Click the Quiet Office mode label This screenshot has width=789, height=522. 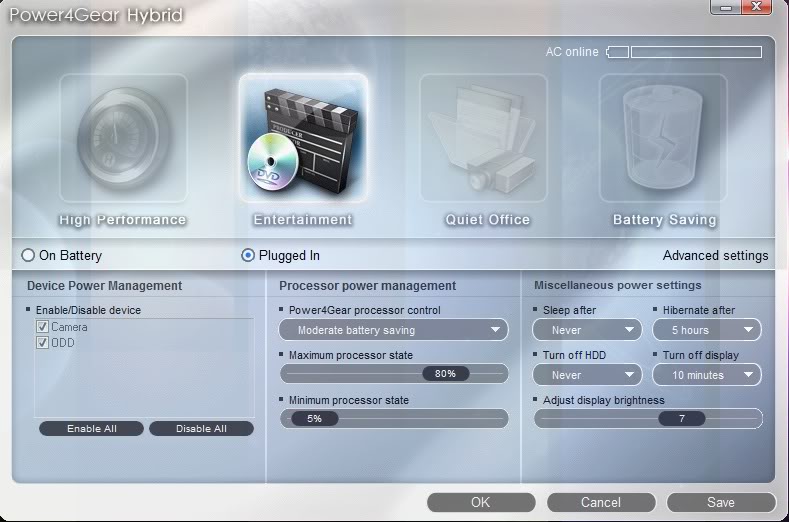pos(488,220)
